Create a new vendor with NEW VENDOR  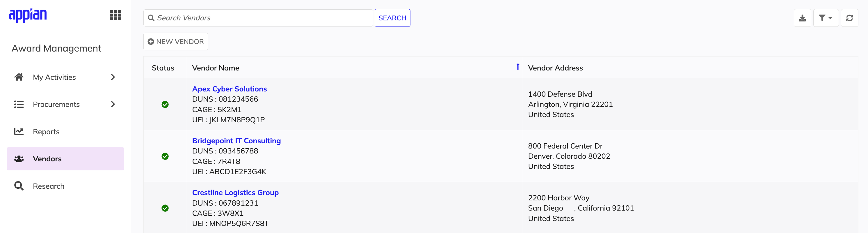(176, 41)
